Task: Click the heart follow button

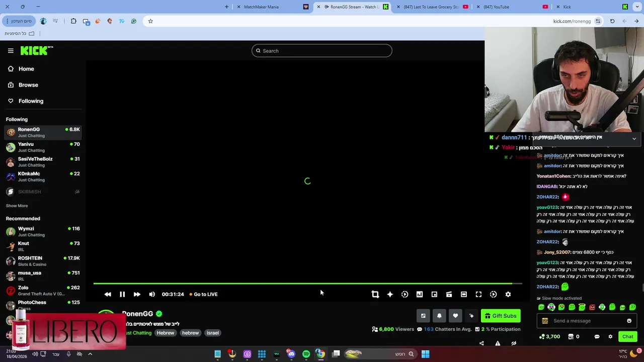Action: (x=455, y=316)
